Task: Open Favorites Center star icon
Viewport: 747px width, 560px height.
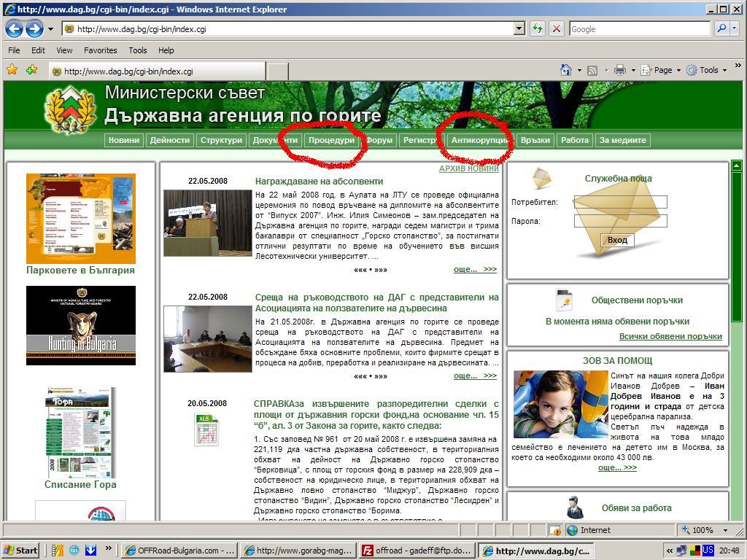Action: (12, 70)
